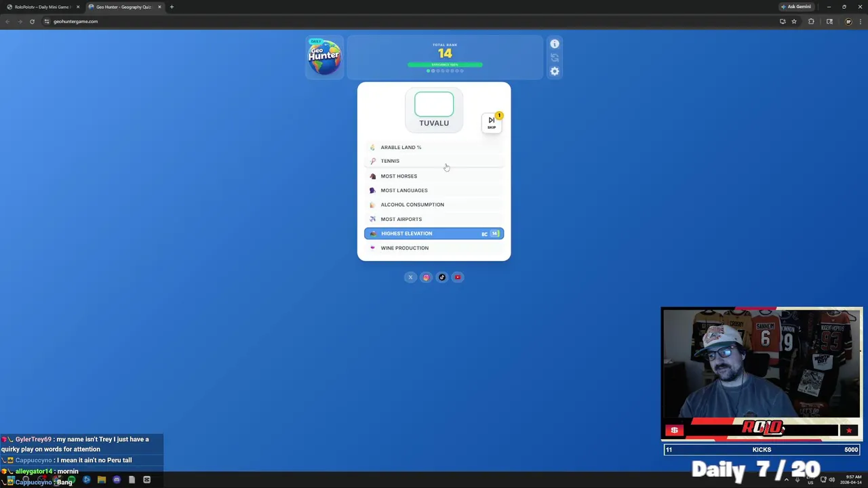
Task: Close the RoloPolotv browser tab
Action: [x=78, y=7]
